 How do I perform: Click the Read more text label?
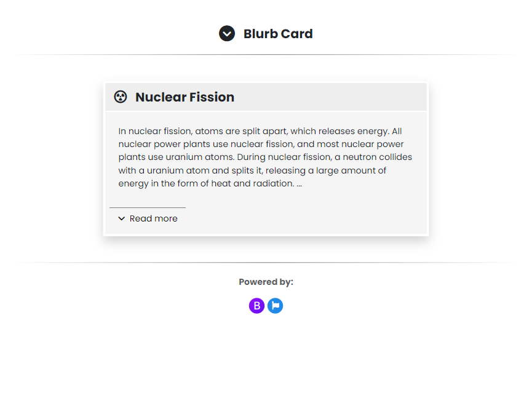click(153, 218)
